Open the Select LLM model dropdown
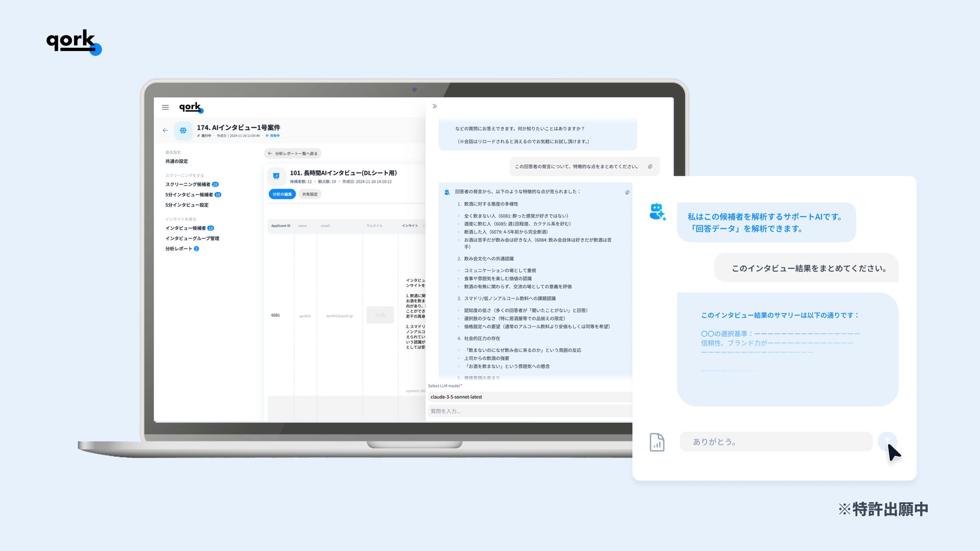980x551 pixels. tap(530, 397)
